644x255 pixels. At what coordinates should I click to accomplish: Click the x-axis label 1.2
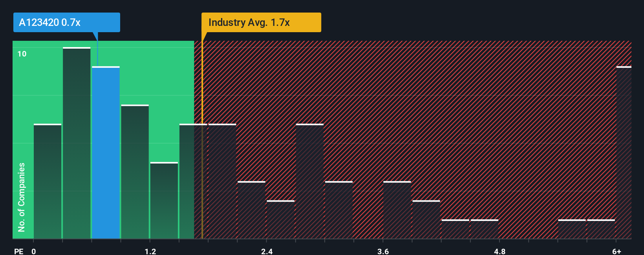tap(150, 251)
